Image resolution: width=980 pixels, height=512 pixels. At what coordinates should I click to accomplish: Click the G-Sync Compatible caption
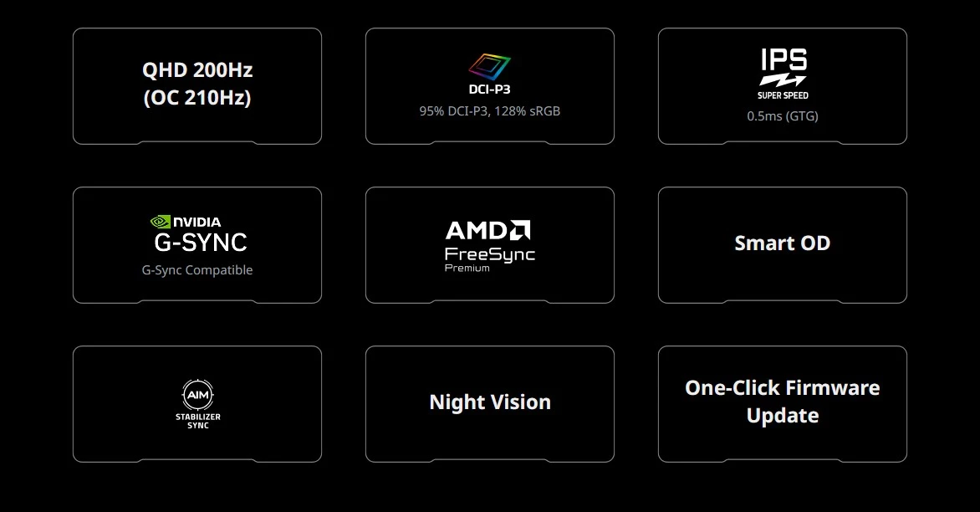pos(197,270)
